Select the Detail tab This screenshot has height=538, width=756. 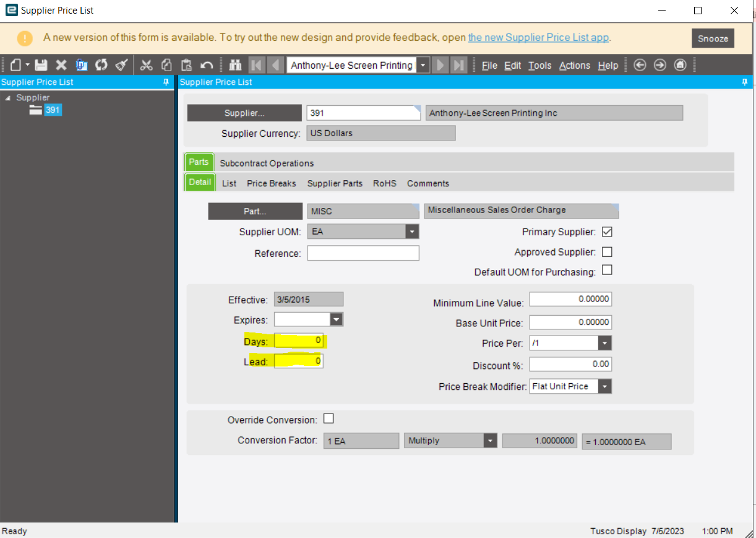(x=200, y=182)
